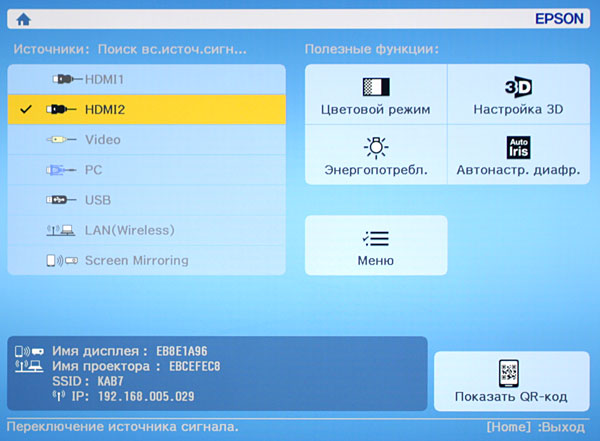Viewport: 600px width, 441px height.
Task: Click the screen mirroring icon in info panel
Action: coord(29,351)
